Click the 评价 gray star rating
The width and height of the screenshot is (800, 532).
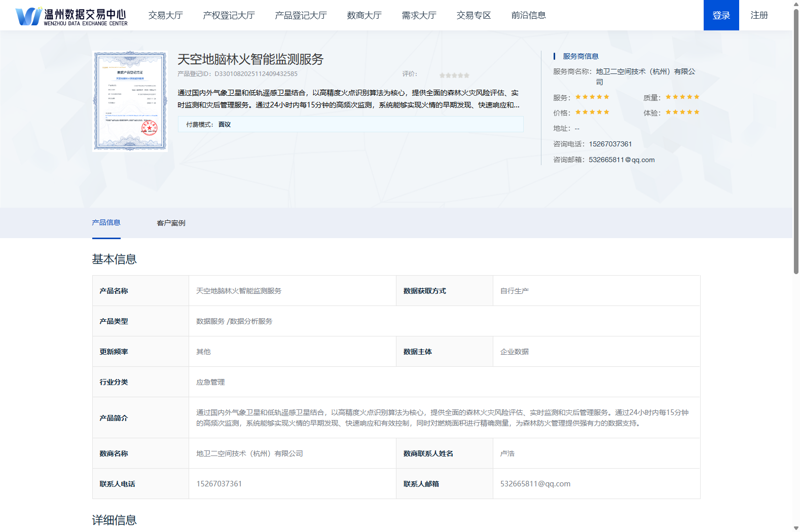click(454, 75)
